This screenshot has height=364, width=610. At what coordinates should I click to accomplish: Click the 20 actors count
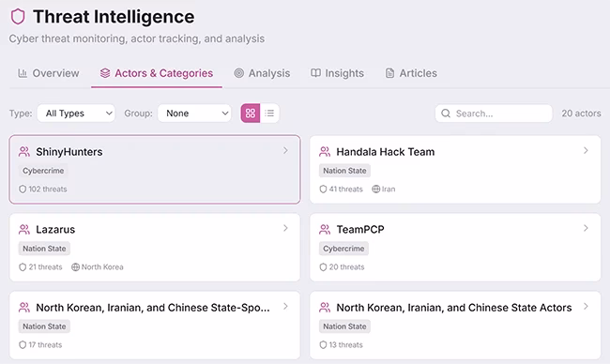tap(581, 114)
